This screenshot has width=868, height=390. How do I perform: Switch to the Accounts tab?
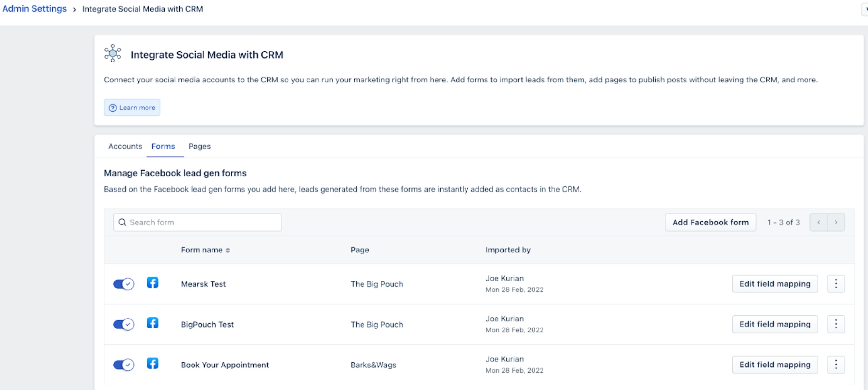tap(125, 146)
